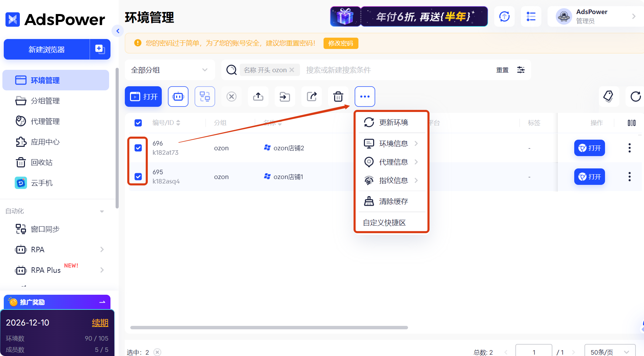Uncheck the select-all checkbox in the table header
This screenshot has height=356, width=644.
(x=138, y=123)
